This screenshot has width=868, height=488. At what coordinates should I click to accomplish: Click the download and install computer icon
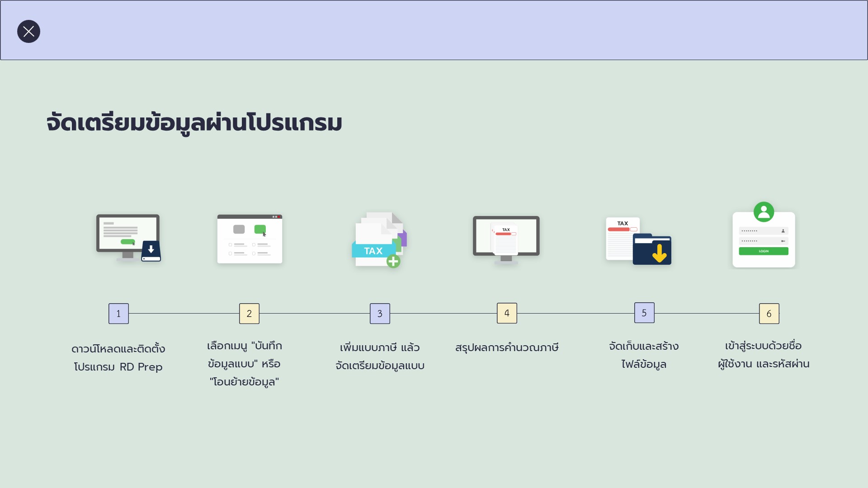129,239
